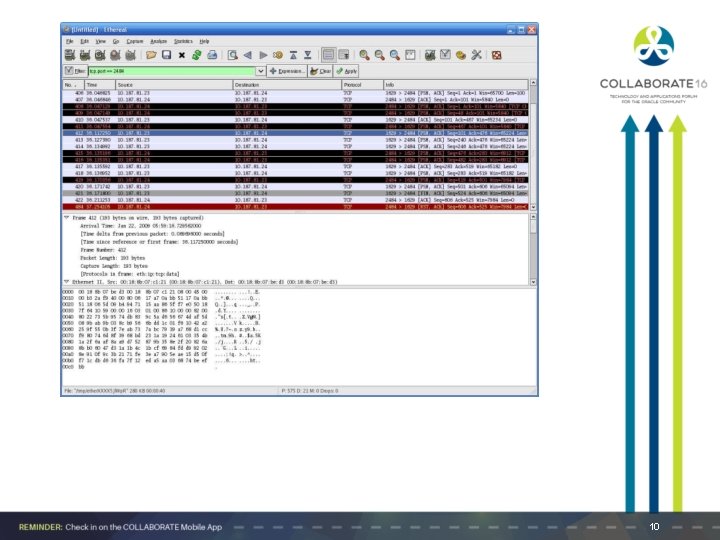Edit capture filters toolbar icon

[x=430, y=55]
